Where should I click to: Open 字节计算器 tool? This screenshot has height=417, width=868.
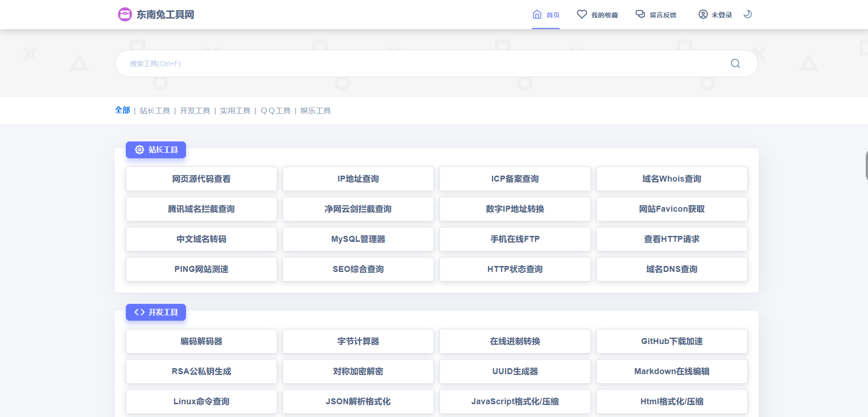[358, 341]
